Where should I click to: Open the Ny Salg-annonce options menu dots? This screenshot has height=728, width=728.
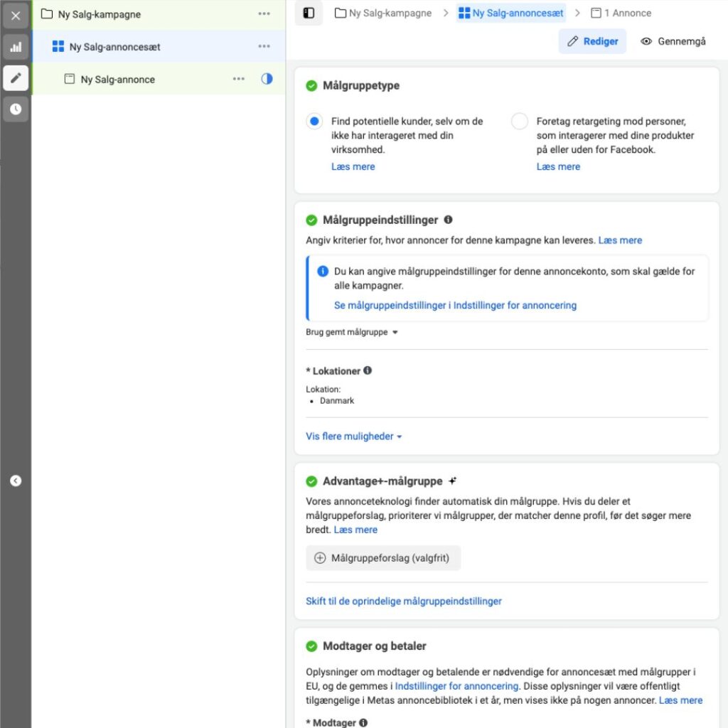(239, 79)
